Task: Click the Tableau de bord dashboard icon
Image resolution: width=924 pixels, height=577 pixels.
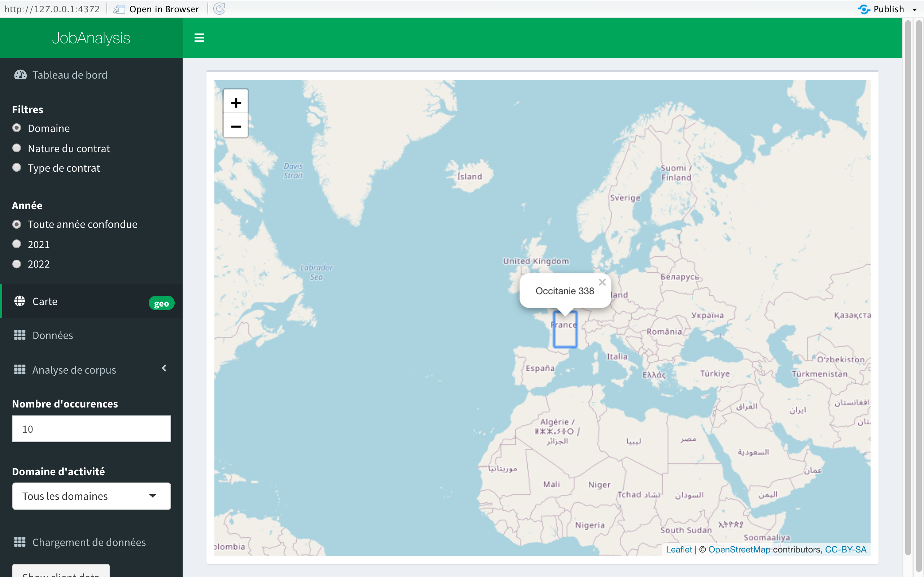Action: [x=20, y=75]
